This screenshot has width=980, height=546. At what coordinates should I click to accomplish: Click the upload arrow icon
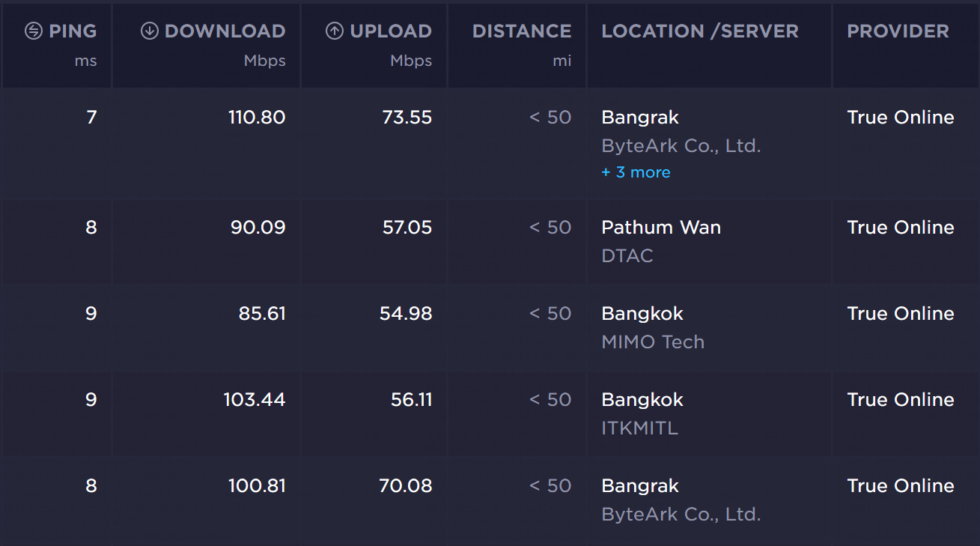pos(335,31)
